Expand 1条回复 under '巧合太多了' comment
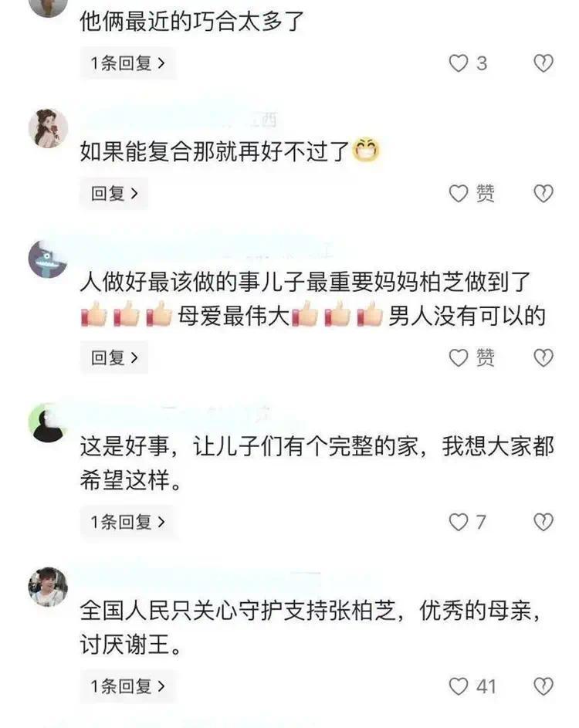Viewport: 579px width, 728px height. tap(127, 63)
